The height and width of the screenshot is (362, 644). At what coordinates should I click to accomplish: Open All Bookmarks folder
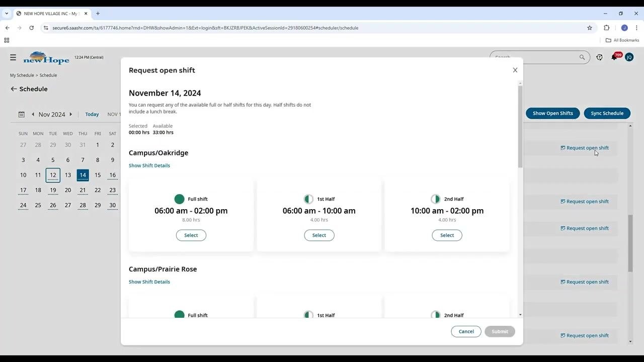(x=622, y=40)
